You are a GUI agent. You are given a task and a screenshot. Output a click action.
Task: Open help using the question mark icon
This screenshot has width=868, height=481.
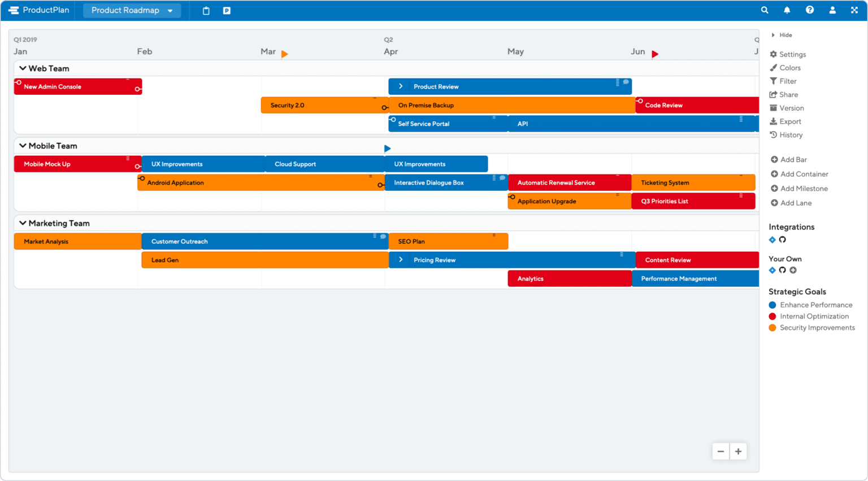click(810, 10)
